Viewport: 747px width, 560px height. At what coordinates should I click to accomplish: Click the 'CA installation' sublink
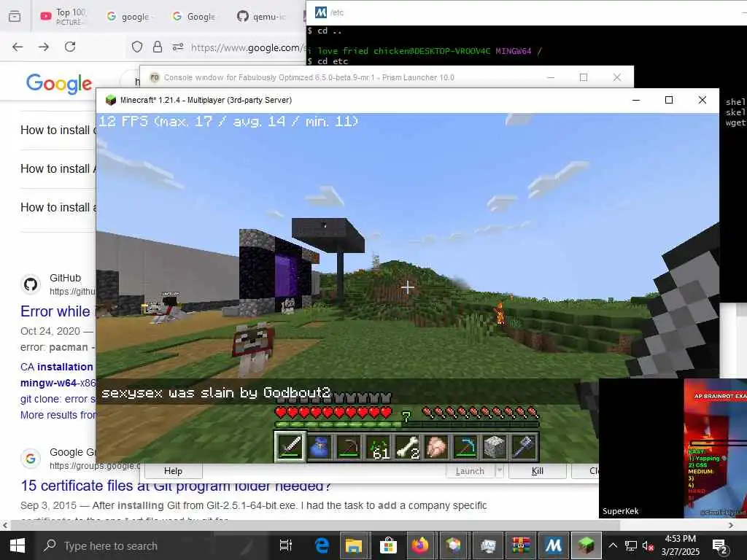57,367
